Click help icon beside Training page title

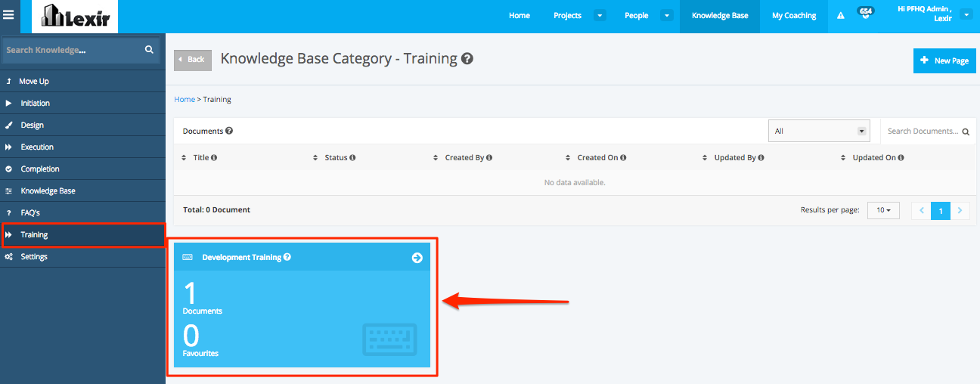click(x=467, y=58)
